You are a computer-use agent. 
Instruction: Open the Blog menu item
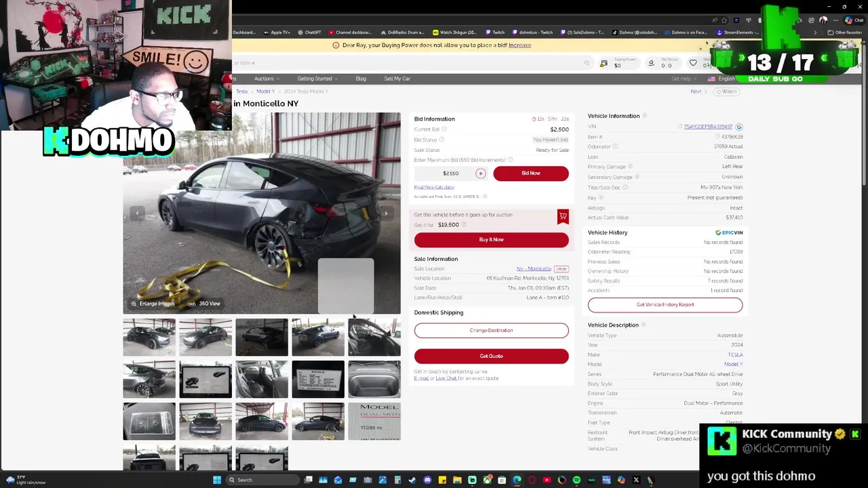[361, 79]
